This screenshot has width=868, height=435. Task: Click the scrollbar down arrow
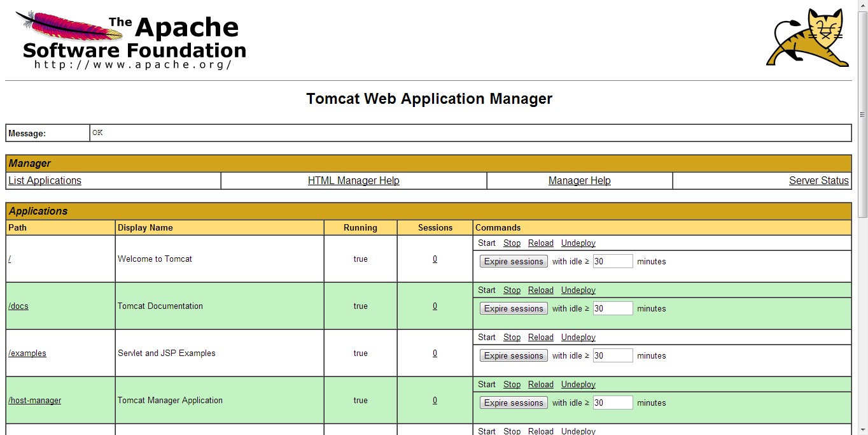click(862, 429)
